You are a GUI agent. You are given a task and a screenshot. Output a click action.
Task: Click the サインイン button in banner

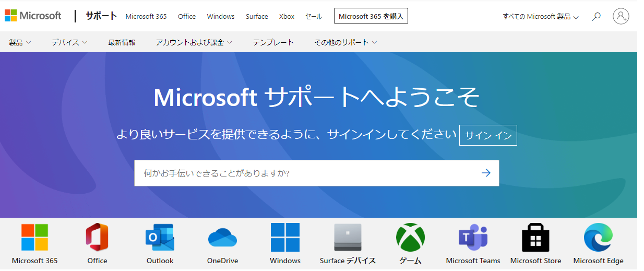coord(488,135)
